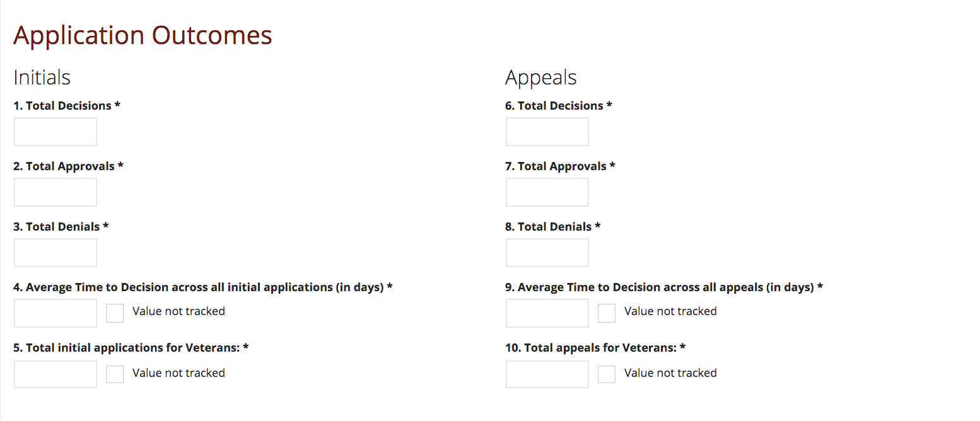Select the Appeals Total Approvals input box

pos(547,192)
